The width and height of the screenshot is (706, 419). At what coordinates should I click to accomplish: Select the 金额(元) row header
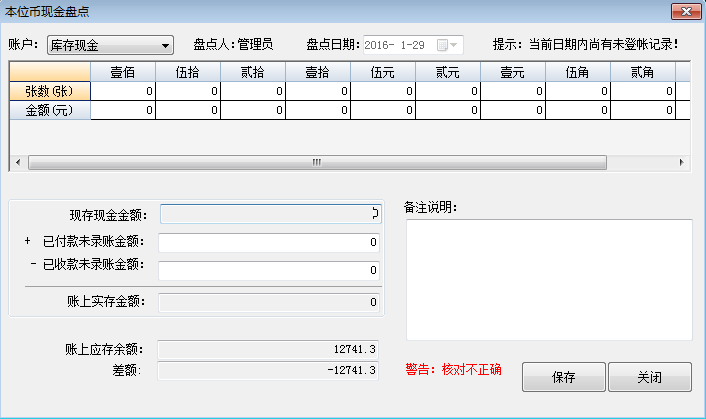click(50, 111)
